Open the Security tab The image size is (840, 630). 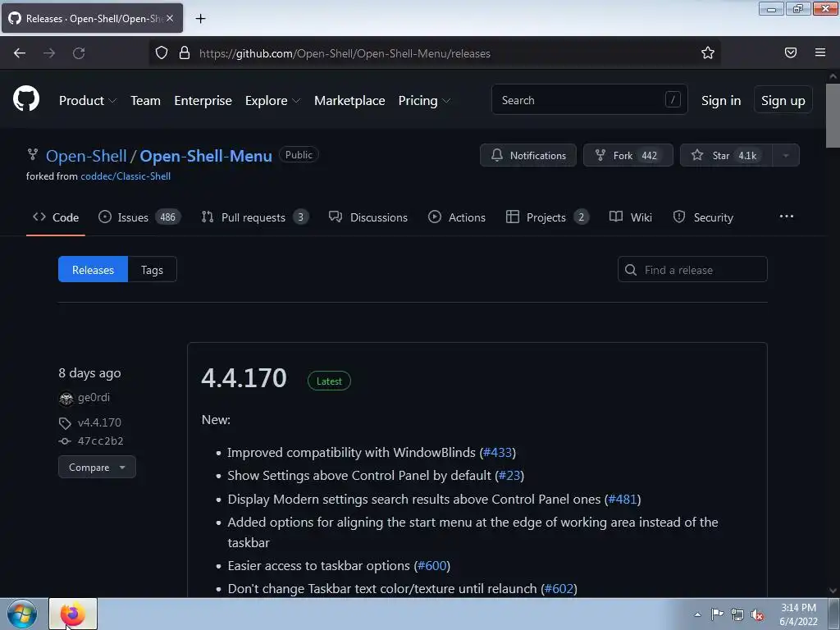click(703, 217)
